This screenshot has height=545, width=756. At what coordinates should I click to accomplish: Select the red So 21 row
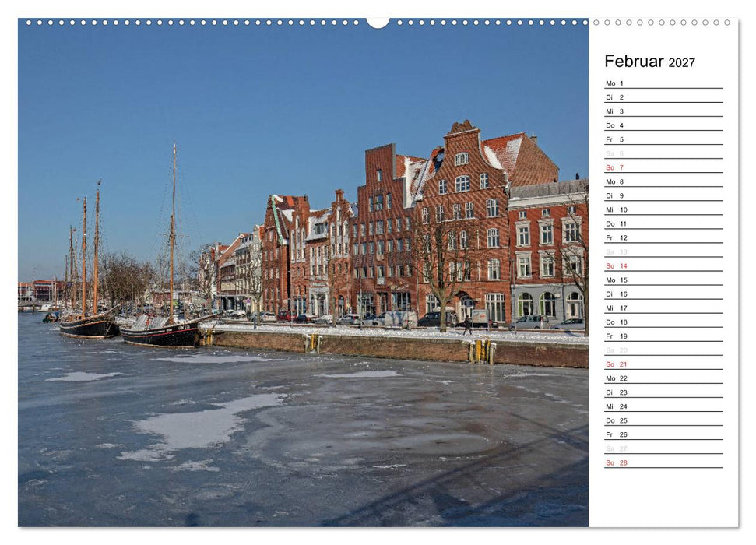[x=663, y=364]
